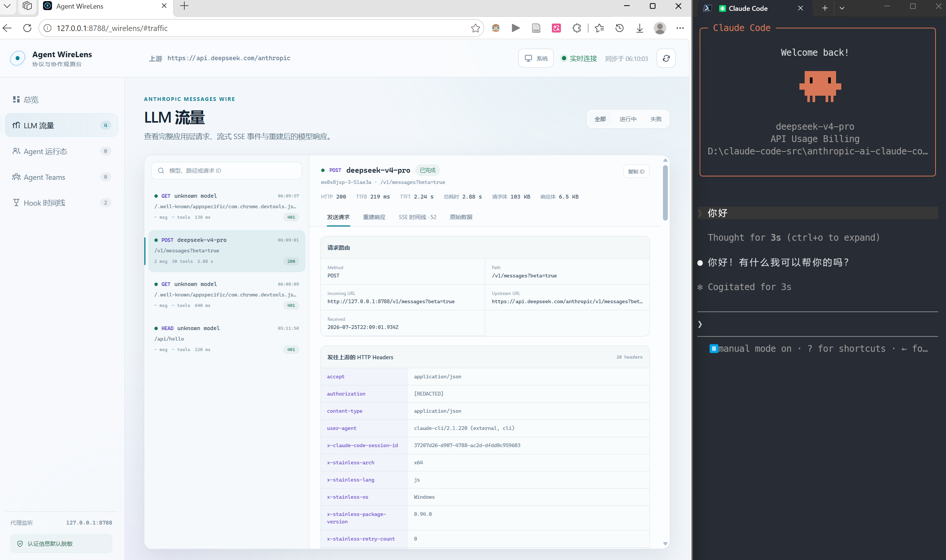The width and height of the screenshot is (946, 560).
Task: Open the browser profile avatar
Action: 660,28
